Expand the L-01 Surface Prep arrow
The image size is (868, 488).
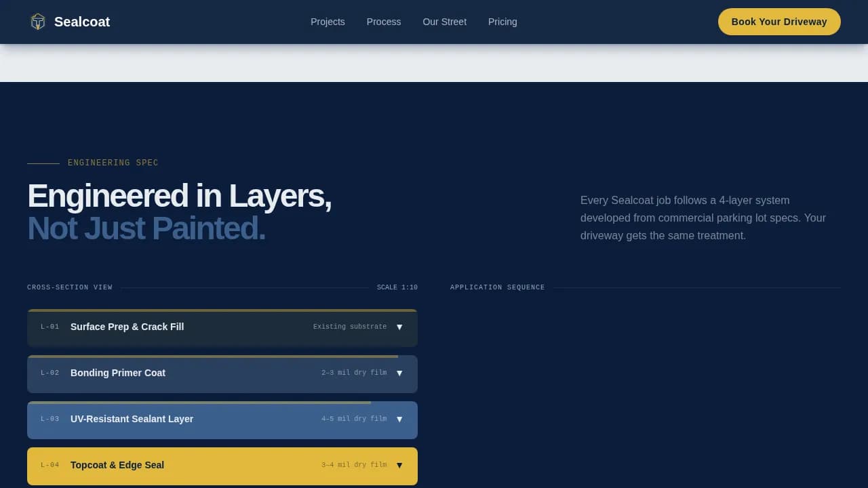coord(399,327)
